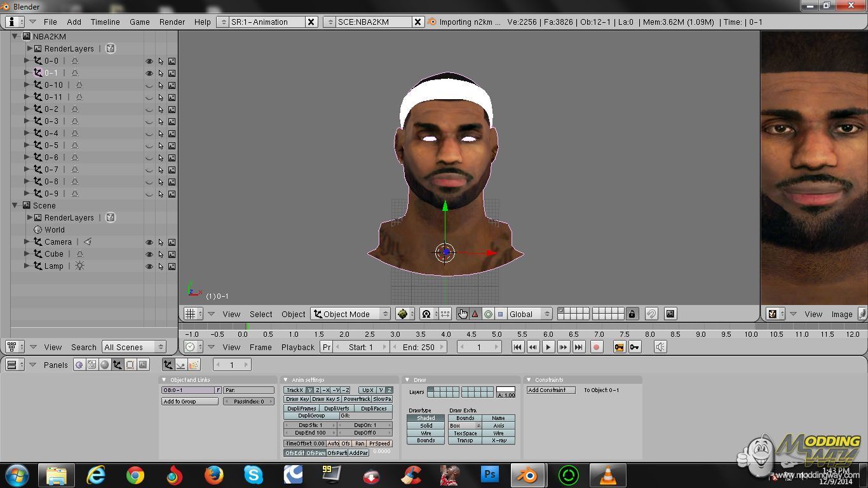Click the timeline play button

click(x=548, y=347)
